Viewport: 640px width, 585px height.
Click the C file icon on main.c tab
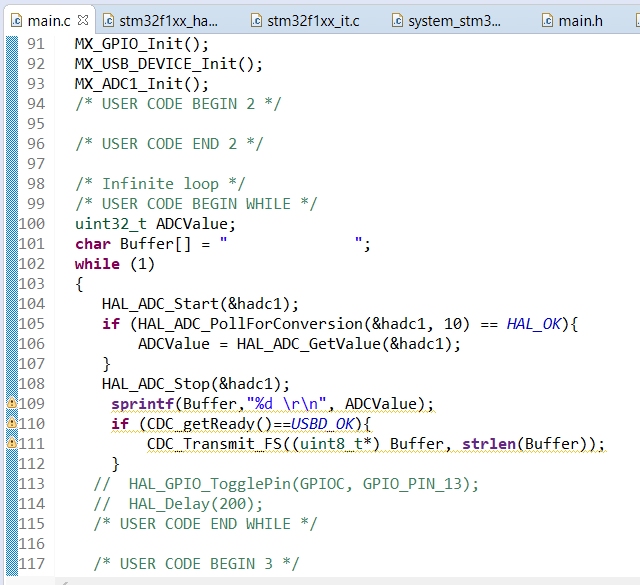tap(15, 20)
